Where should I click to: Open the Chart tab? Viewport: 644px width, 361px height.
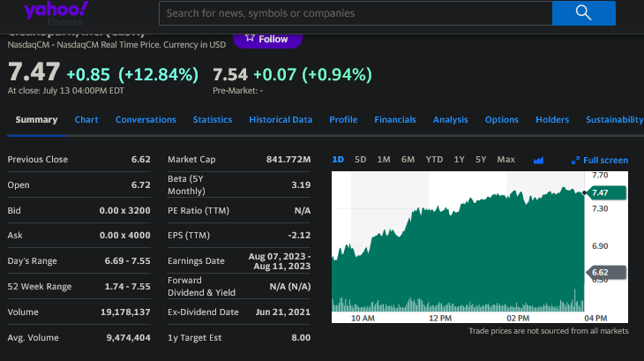[86, 120]
